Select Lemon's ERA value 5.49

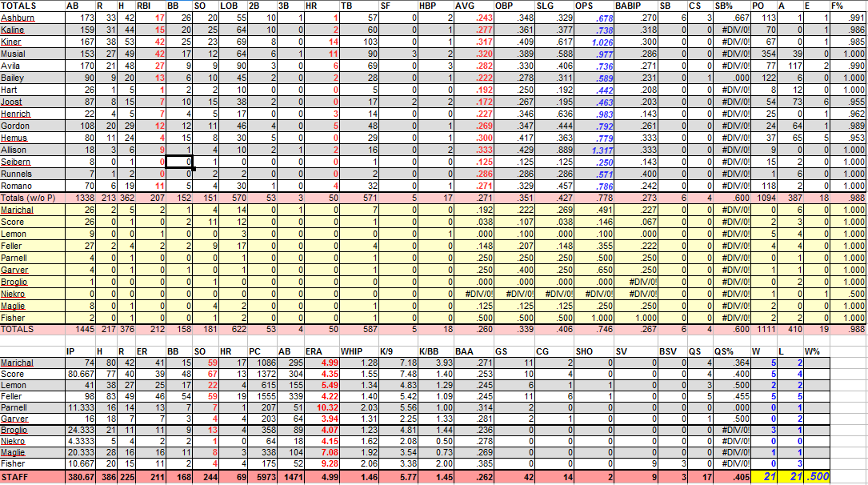point(321,385)
